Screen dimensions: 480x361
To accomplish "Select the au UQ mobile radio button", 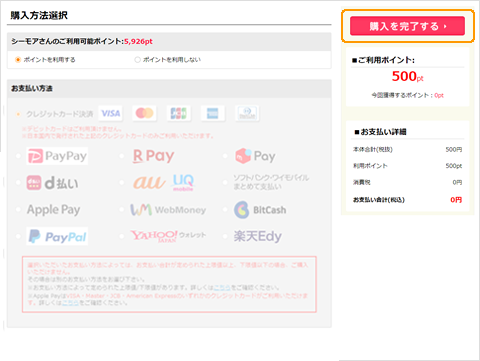I will (122, 183).
